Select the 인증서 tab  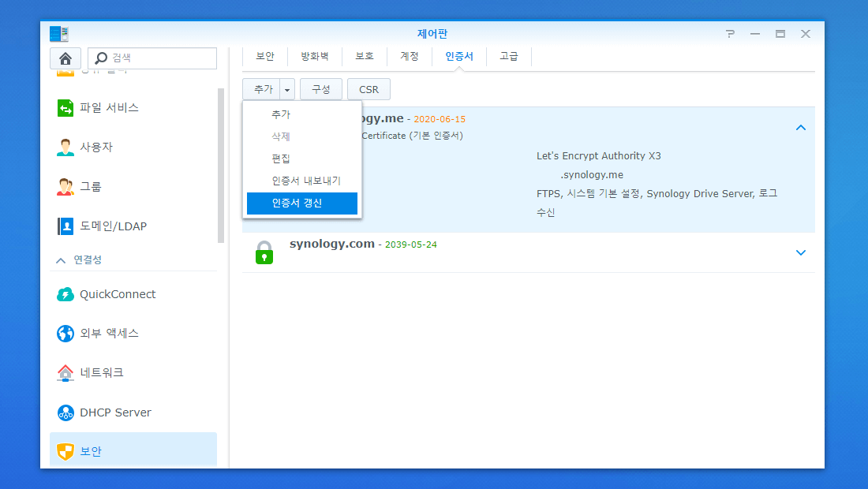click(x=459, y=57)
